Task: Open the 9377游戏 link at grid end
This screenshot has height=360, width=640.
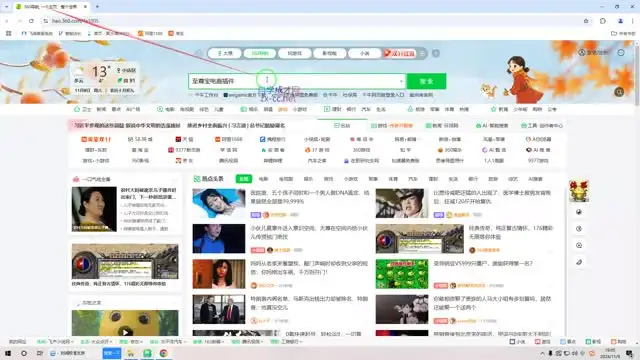Action: pos(538,160)
